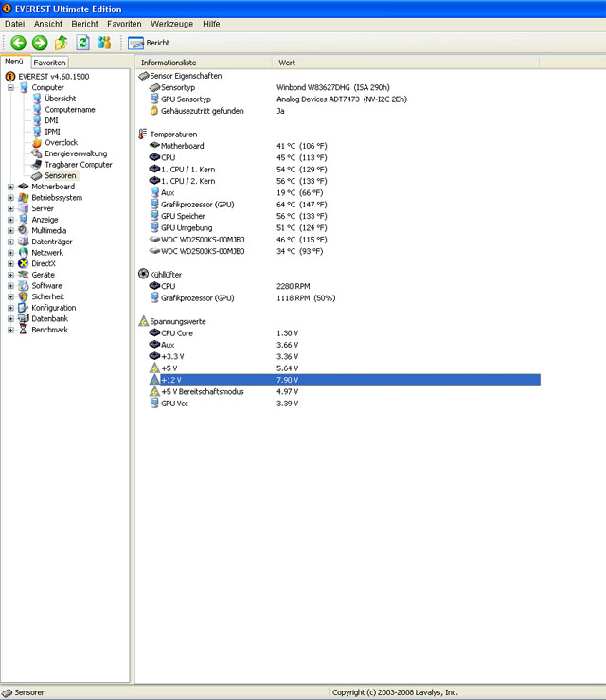Click the Sensoren icon in the tree
This screenshot has height=700, width=606.
pyautogui.click(x=37, y=175)
